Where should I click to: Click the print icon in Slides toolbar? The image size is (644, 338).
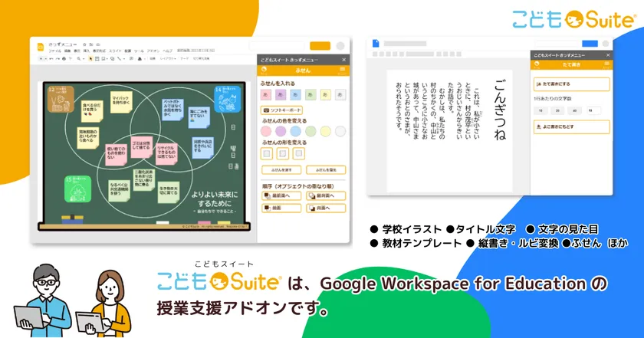(64, 59)
